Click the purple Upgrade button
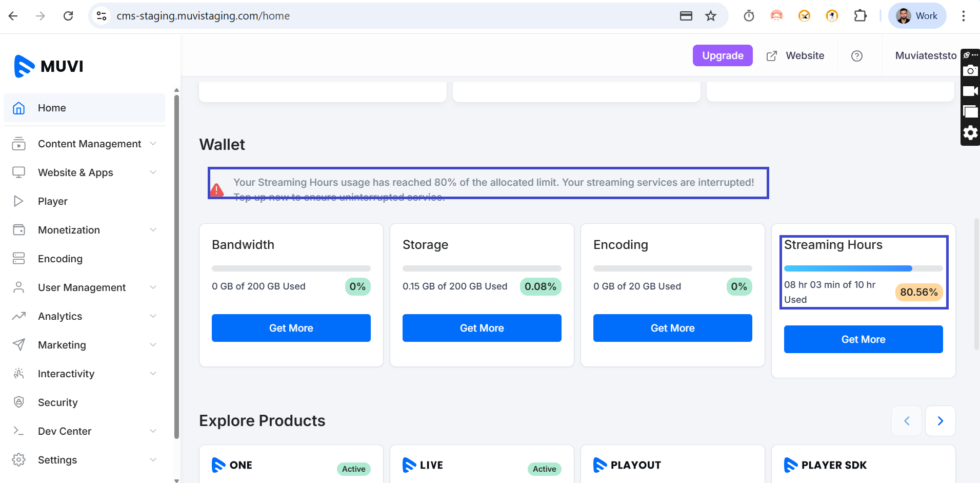This screenshot has width=980, height=483. coord(722,55)
